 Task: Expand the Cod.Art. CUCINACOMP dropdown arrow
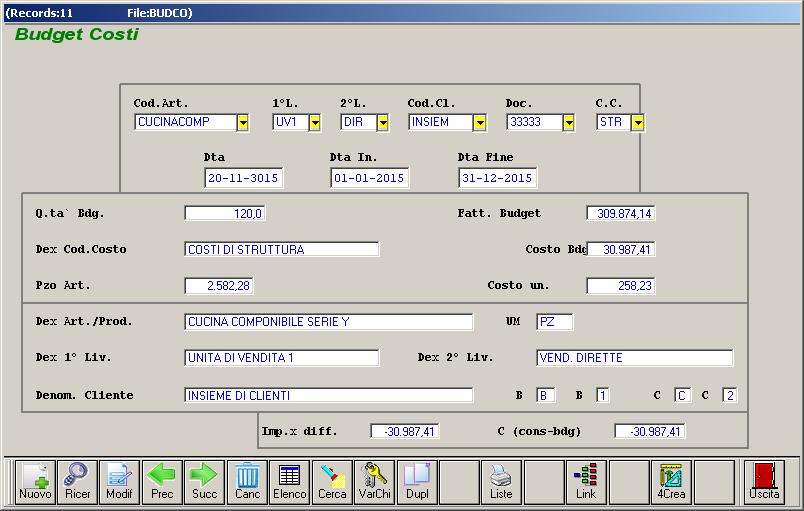243,122
